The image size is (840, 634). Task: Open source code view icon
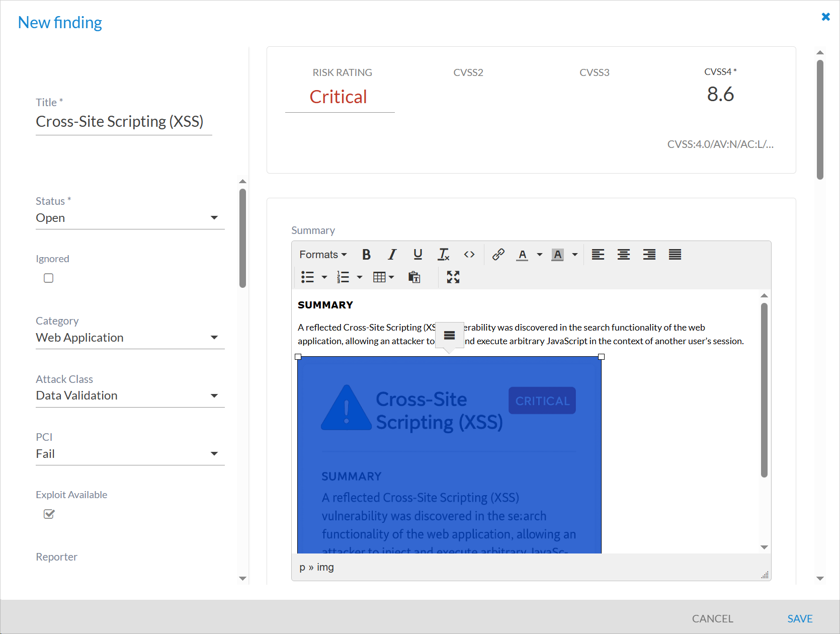click(469, 255)
